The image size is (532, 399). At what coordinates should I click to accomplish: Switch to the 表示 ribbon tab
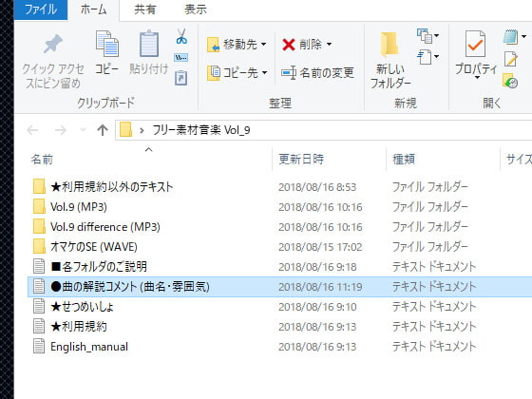(x=196, y=9)
